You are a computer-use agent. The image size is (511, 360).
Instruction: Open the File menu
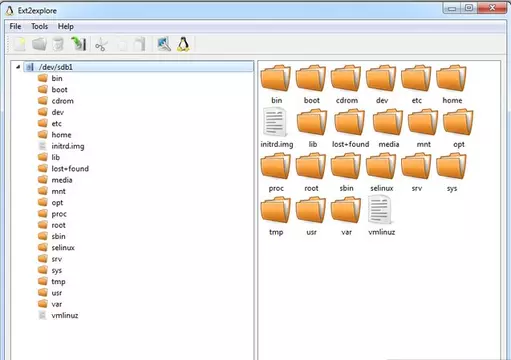tap(15, 26)
